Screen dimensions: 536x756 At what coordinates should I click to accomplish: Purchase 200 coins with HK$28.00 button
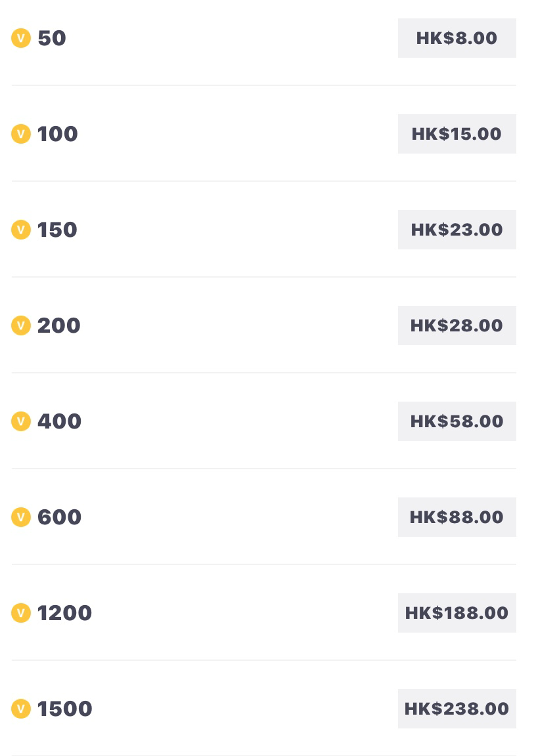click(457, 325)
